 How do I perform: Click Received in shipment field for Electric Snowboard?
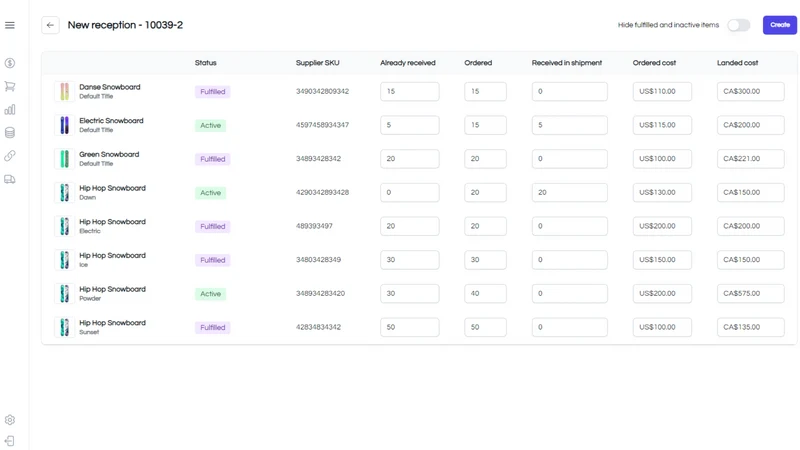569,125
